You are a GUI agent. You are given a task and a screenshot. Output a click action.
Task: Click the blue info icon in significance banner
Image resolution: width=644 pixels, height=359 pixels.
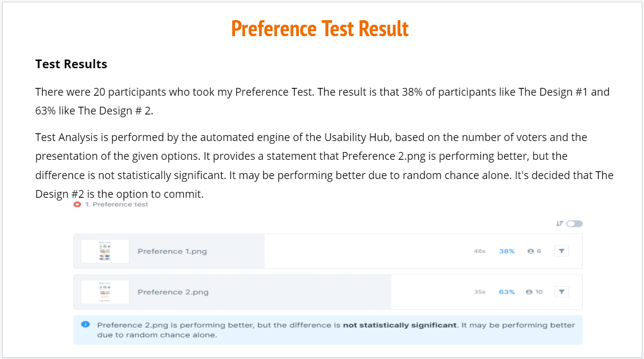pyautogui.click(x=85, y=325)
